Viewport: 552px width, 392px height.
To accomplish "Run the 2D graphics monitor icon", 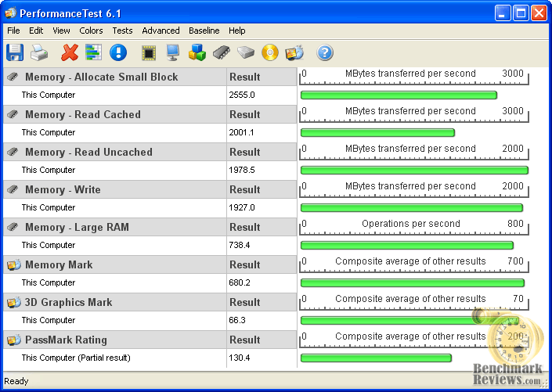I will click(172, 52).
